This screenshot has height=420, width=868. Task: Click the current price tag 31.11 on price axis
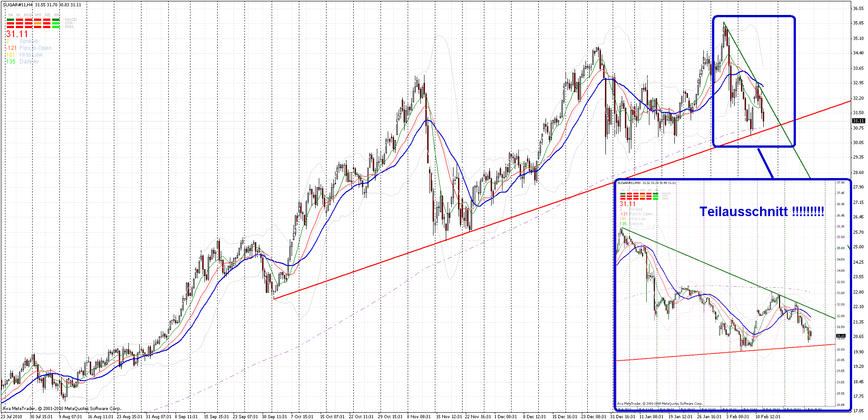(858, 121)
